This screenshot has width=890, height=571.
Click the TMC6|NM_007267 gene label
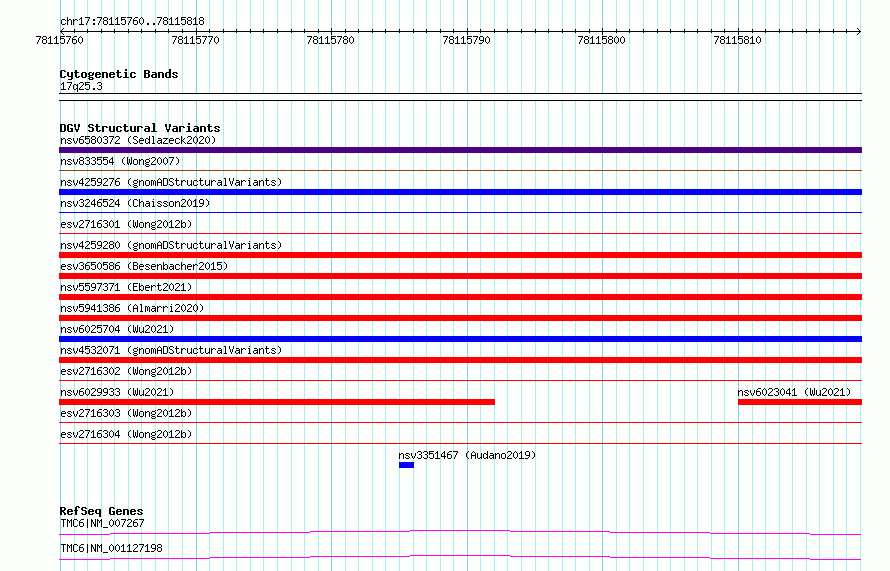tap(102, 523)
